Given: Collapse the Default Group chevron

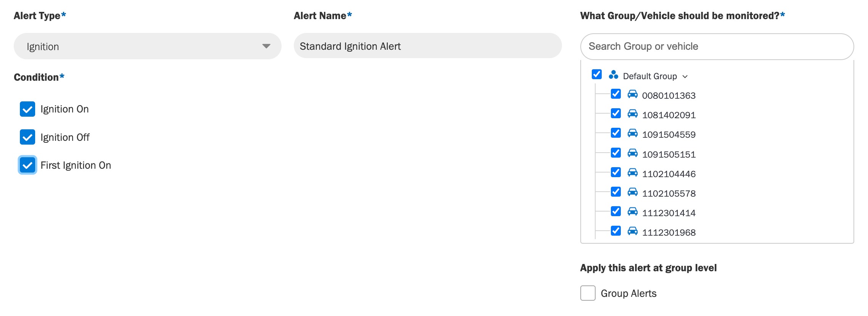Looking at the screenshot, I should pyautogui.click(x=685, y=77).
